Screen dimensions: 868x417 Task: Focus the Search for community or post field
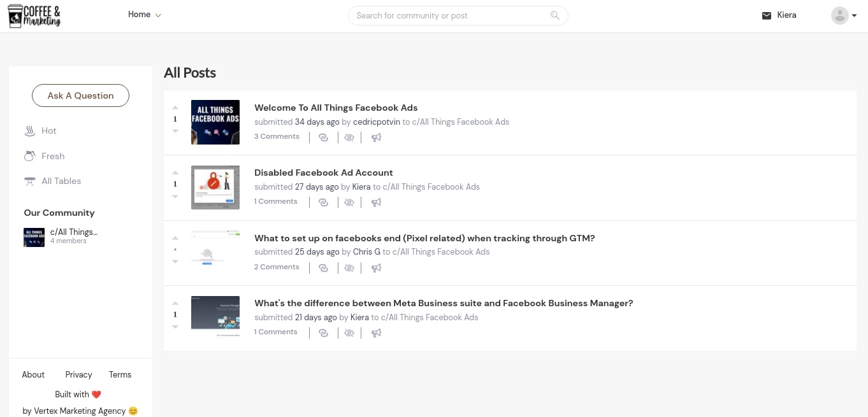coord(458,15)
